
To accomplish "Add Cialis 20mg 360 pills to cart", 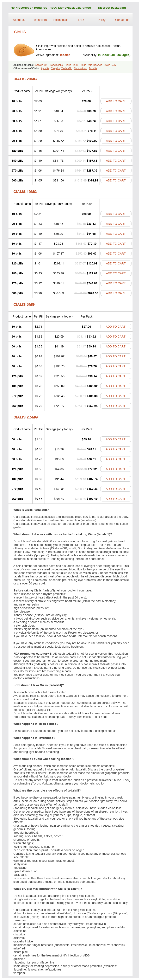I will [116, 180].
